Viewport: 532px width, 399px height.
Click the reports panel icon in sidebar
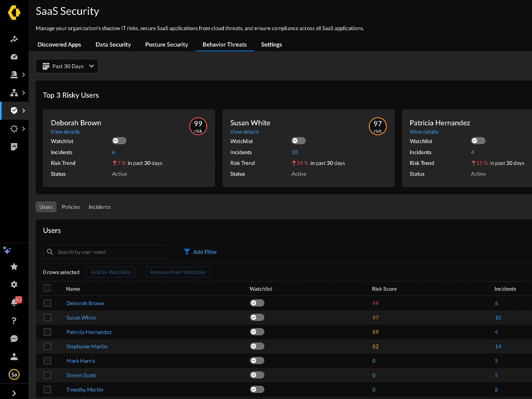[x=14, y=146]
